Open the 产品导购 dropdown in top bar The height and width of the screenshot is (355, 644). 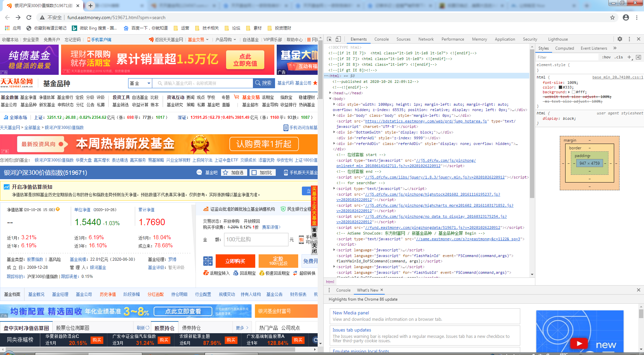[226, 39]
